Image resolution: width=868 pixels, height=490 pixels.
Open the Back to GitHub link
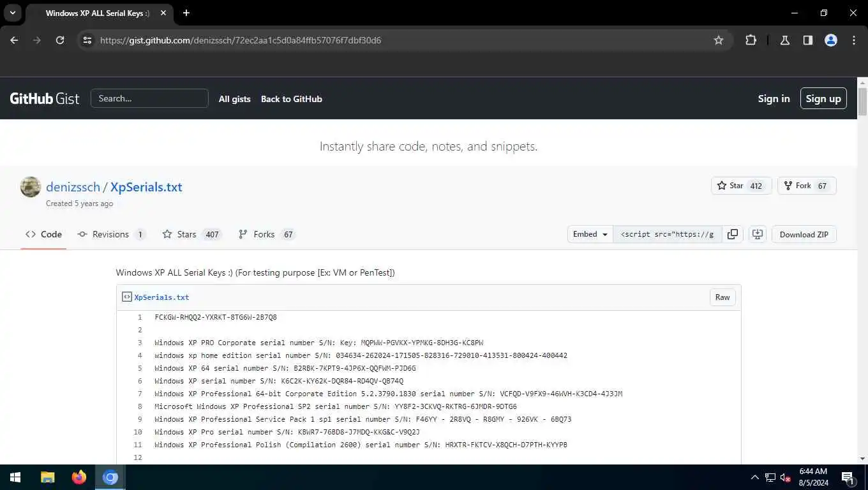tap(291, 99)
